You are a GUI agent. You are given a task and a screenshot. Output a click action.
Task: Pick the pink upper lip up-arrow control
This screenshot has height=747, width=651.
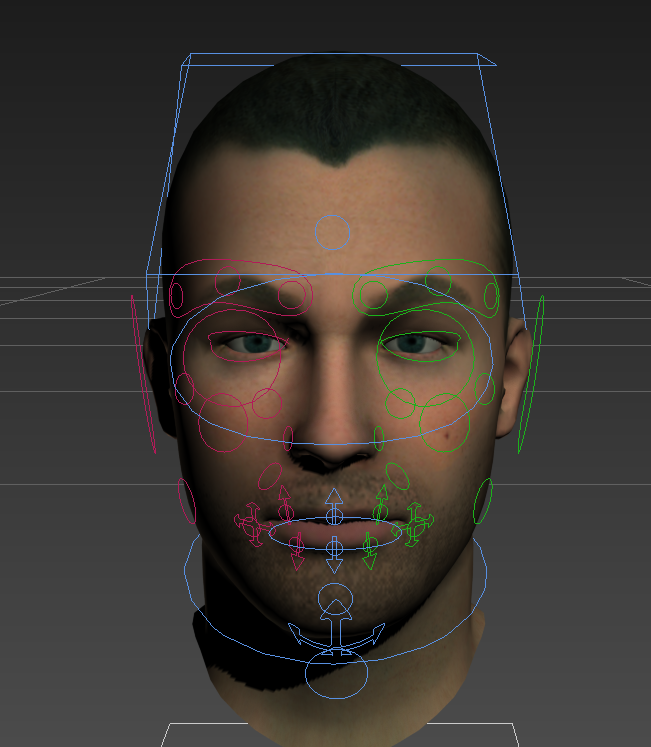284,497
